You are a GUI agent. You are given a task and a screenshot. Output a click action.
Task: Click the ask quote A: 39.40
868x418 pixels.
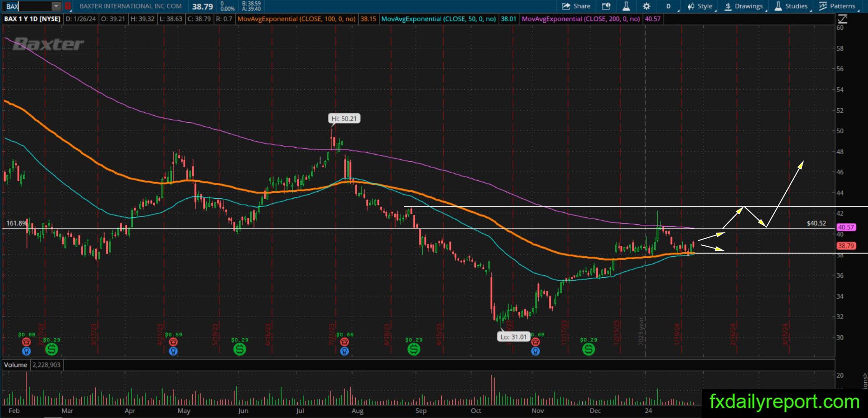[x=251, y=9]
